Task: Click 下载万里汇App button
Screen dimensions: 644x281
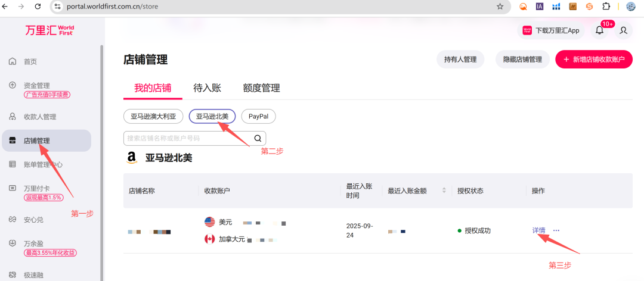Action: click(551, 30)
